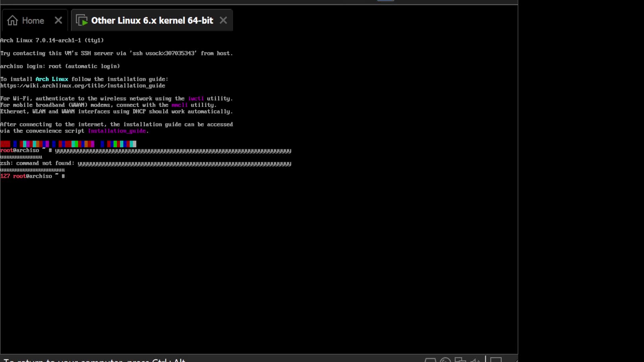Click the 'After connecting to the internet' line
644x362 pixels.
pos(116,124)
